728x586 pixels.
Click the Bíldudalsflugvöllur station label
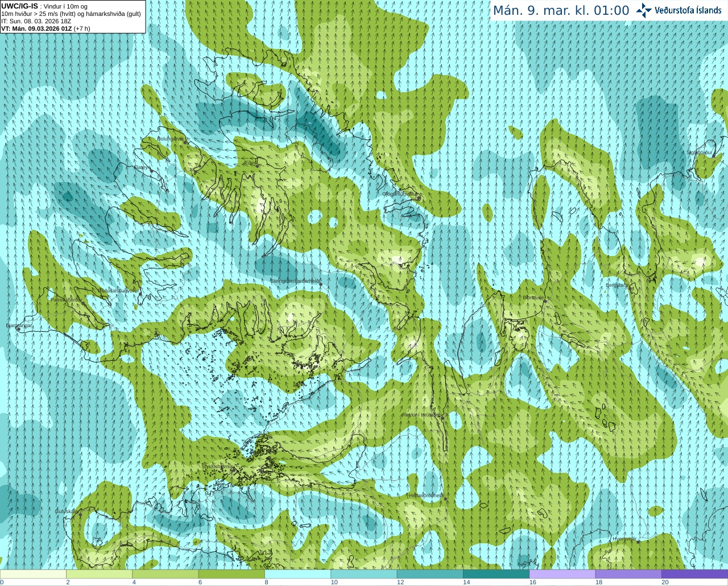point(118,290)
